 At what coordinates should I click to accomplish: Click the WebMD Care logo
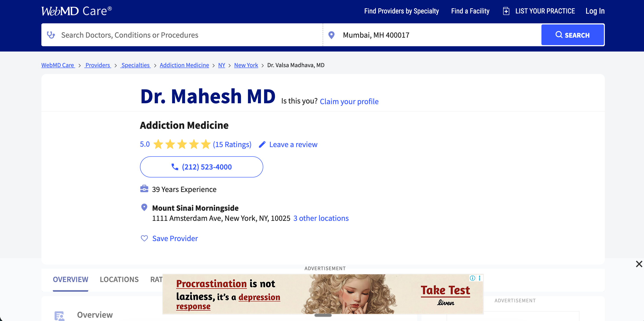point(77,11)
